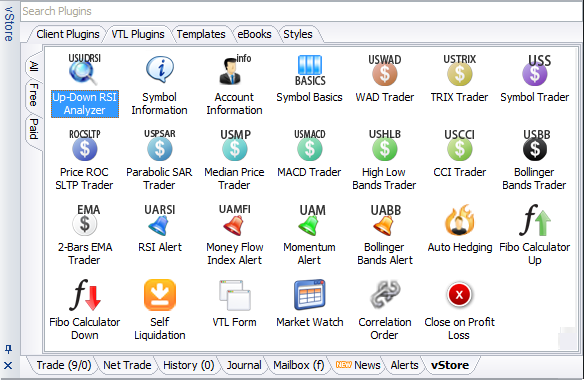Open the 2-Bars EMA Trader icon

click(85, 220)
